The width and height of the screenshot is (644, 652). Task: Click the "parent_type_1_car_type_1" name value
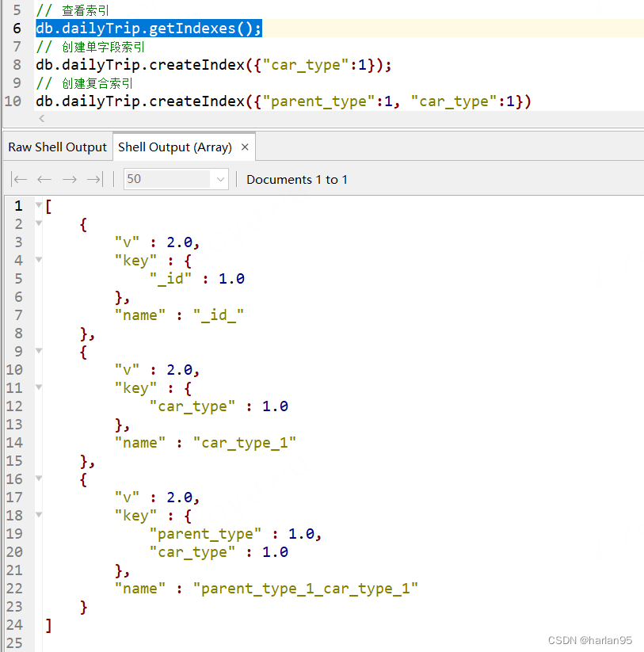coord(306,589)
